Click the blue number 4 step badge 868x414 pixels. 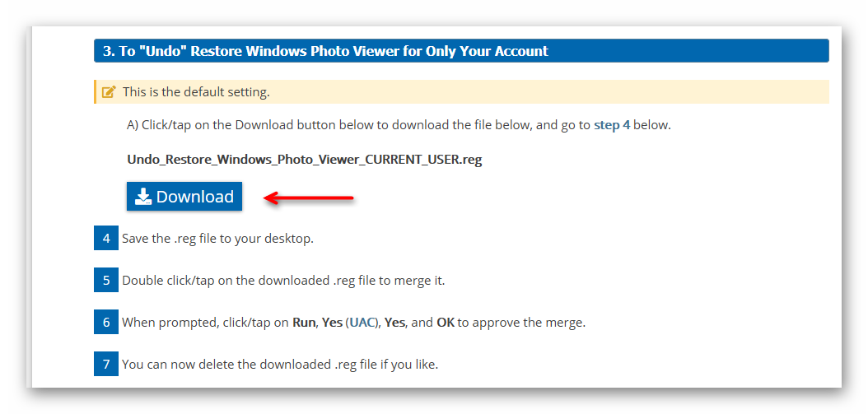(106, 239)
